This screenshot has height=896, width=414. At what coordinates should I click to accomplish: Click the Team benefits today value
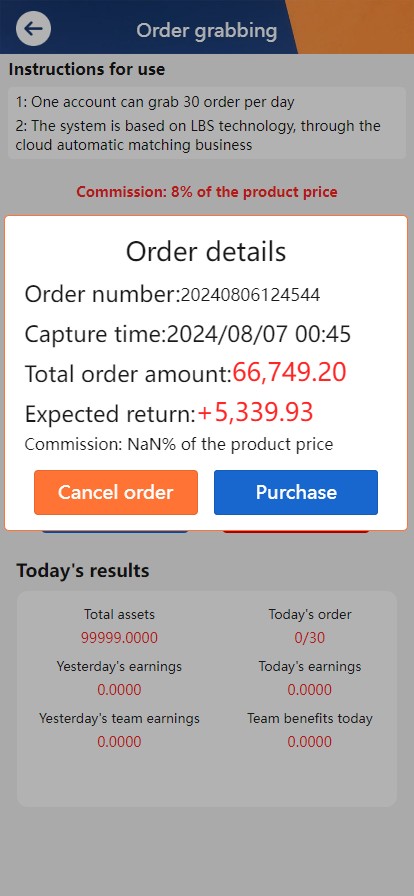click(x=309, y=742)
